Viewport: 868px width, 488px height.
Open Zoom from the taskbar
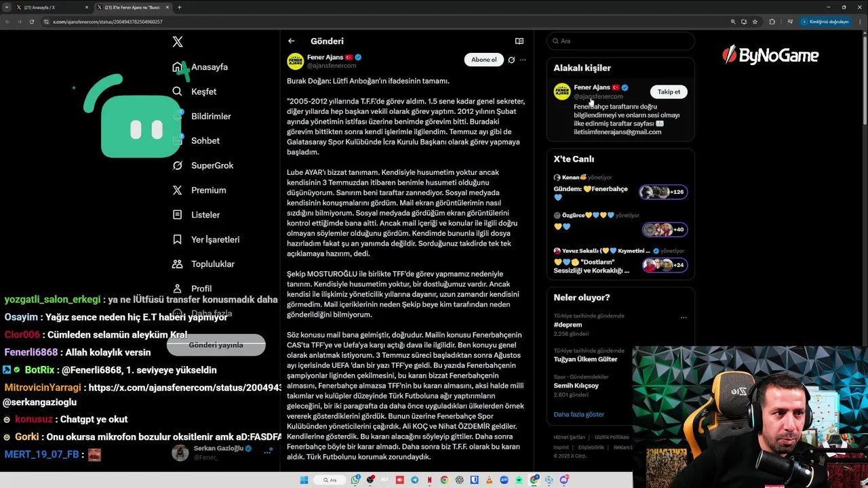pos(504,480)
